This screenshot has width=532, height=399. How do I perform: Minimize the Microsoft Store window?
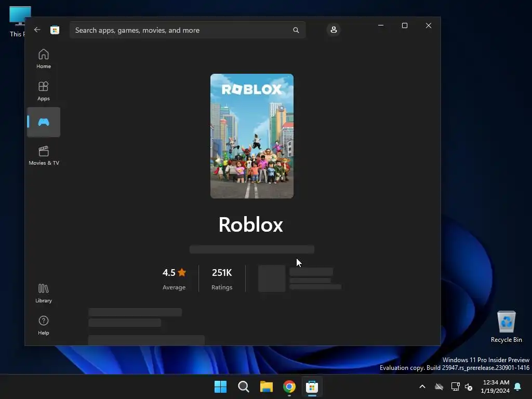click(381, 25)
